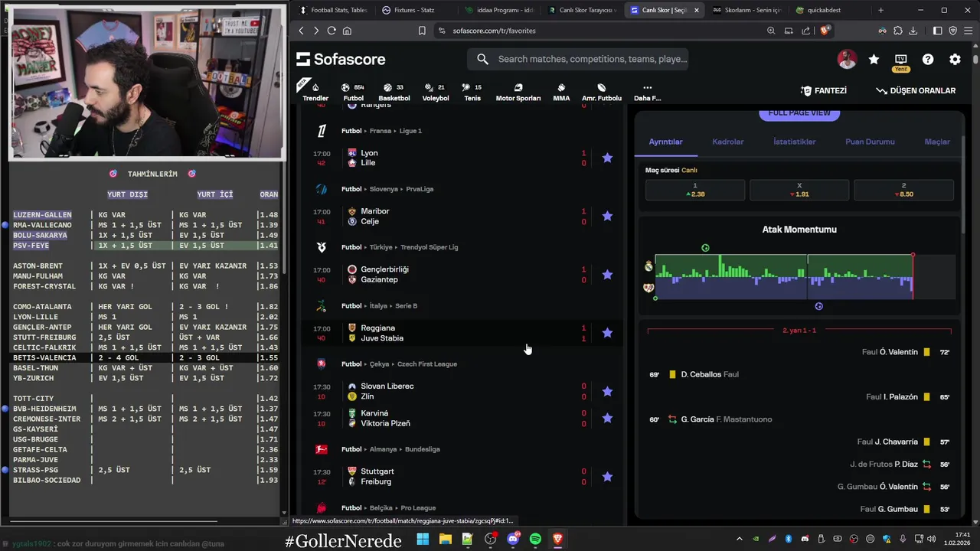Switch to the Puan Durumu tab
980x551 pixels.
coord(870,142)
